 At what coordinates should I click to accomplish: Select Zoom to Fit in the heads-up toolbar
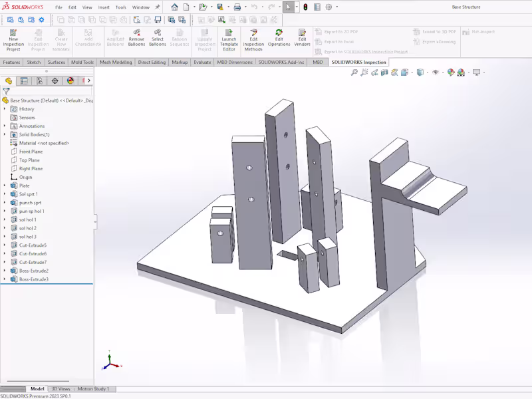pos(354,73)
